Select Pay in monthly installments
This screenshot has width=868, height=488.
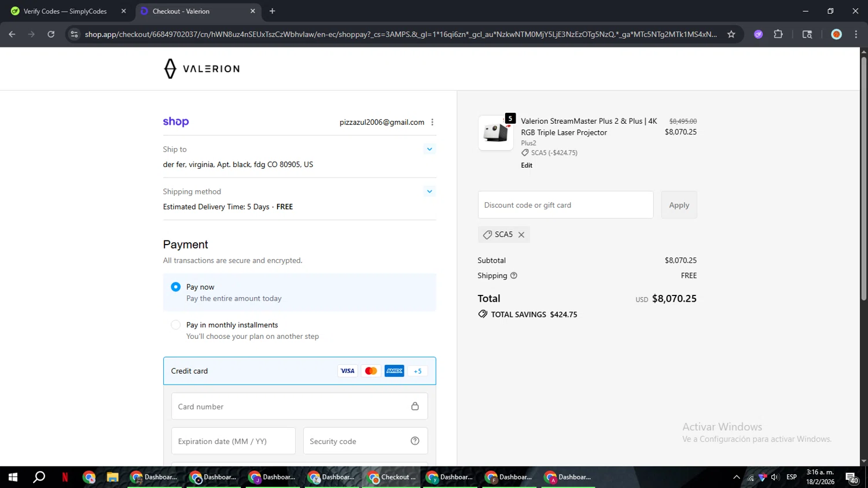coord(176,325)
